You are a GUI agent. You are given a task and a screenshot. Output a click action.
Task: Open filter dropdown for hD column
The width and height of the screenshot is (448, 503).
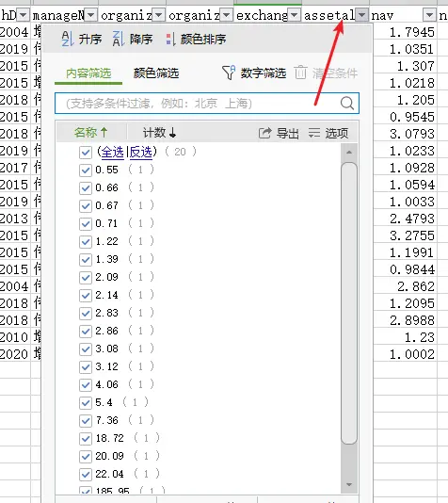(24, 15)
